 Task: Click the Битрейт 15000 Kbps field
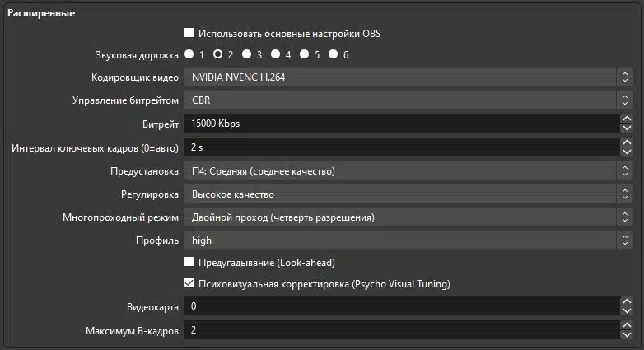[x=402, y=124]
